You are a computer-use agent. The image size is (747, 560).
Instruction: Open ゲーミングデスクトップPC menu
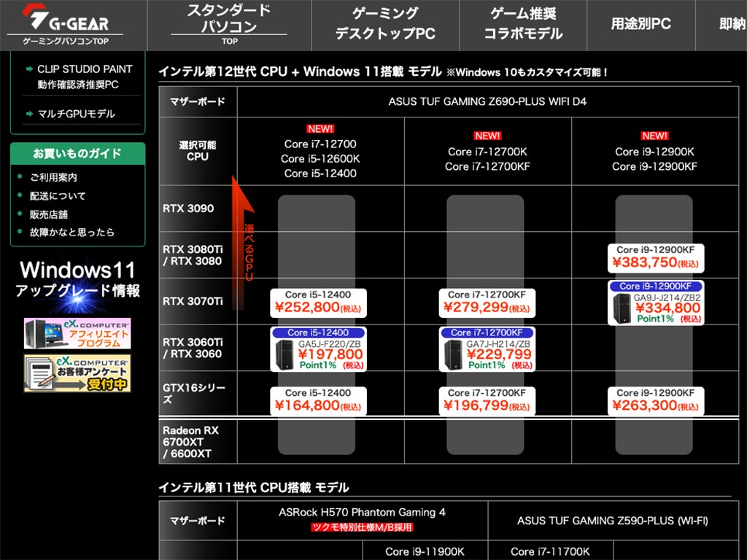pos(385,24)
